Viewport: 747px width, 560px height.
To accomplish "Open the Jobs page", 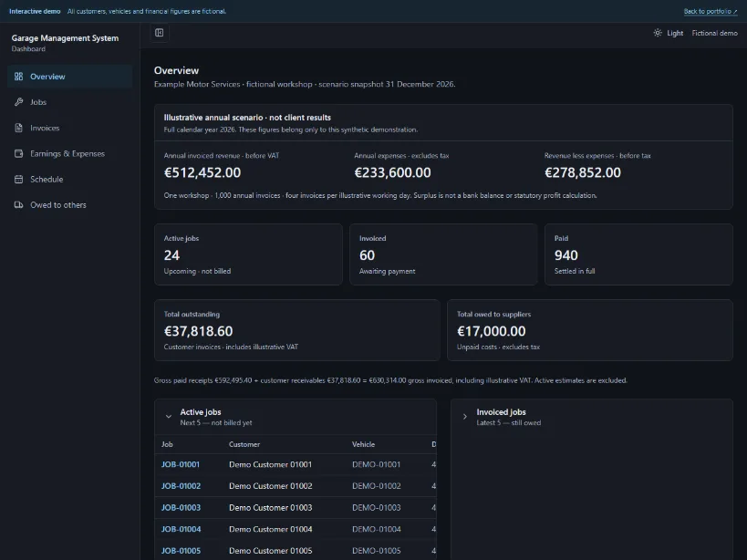I will coord(69,102).
